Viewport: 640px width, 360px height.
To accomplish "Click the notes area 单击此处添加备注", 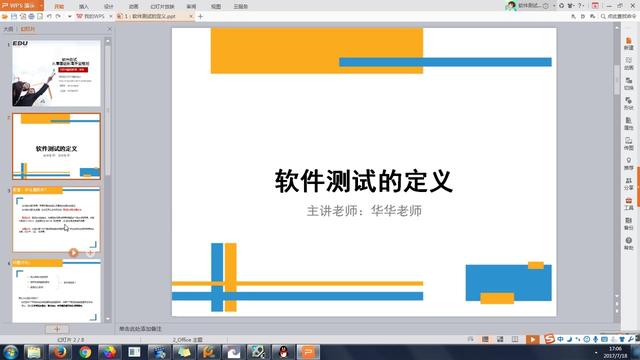I will 140,329.
